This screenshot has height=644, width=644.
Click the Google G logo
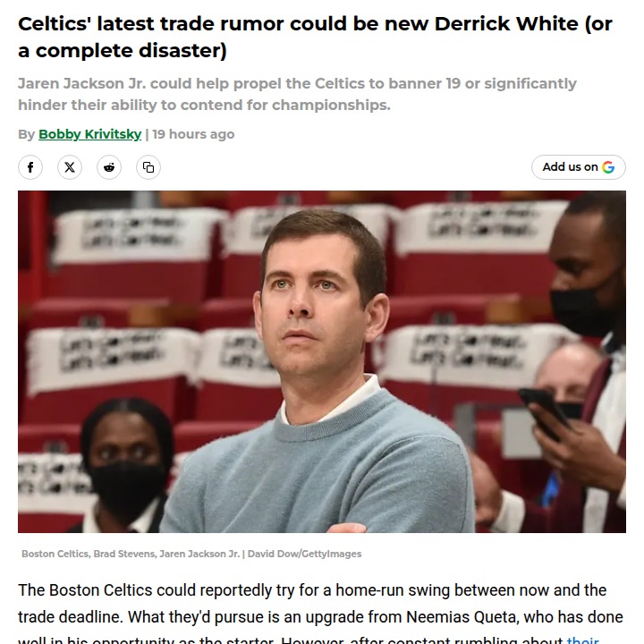(x=608, y=167)
